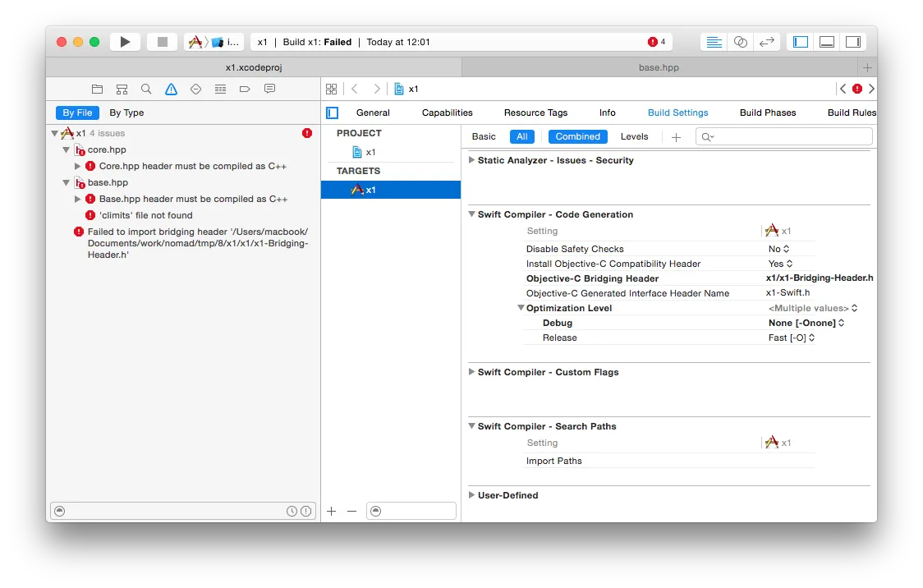Open the Breakpoint navigator
The width and height of the screenshot is (923, 588).
(x=245, y=89)
